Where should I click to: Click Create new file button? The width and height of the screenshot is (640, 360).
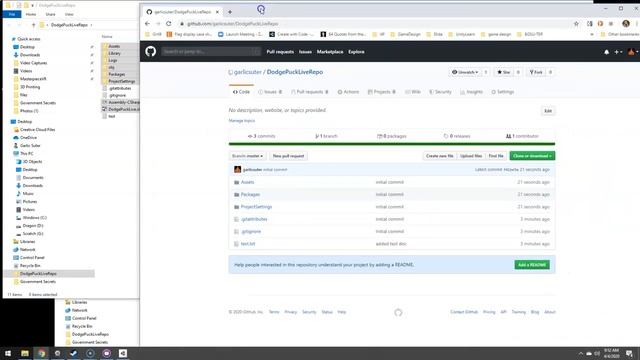point(440,156)
